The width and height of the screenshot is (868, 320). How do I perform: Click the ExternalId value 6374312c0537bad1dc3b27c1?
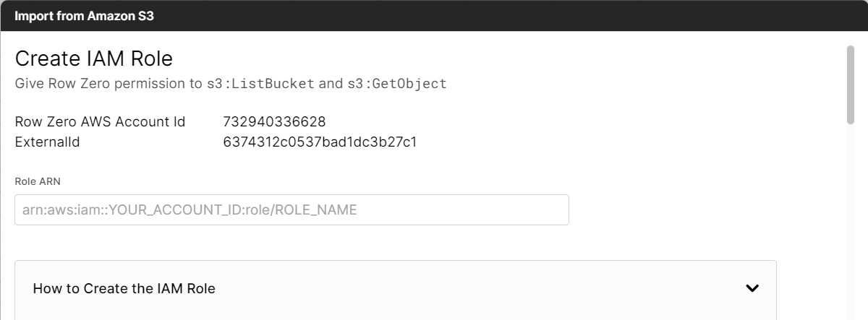[320, 142]
